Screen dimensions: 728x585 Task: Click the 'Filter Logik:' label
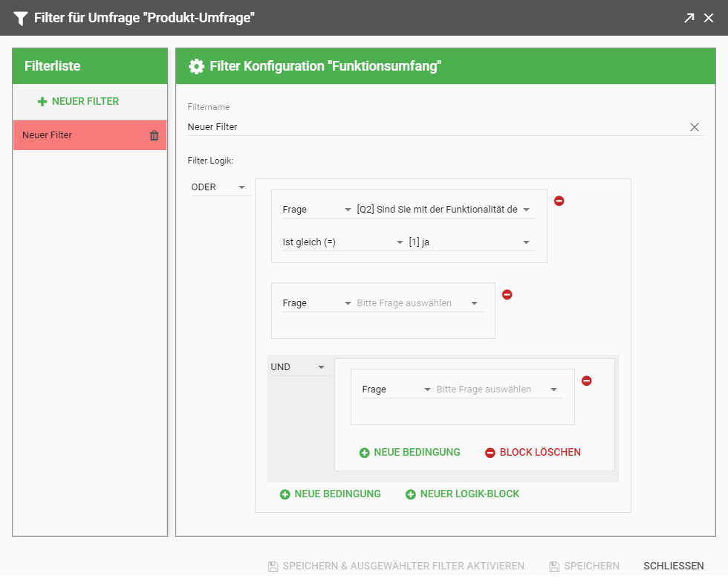(x=210, y=161)
